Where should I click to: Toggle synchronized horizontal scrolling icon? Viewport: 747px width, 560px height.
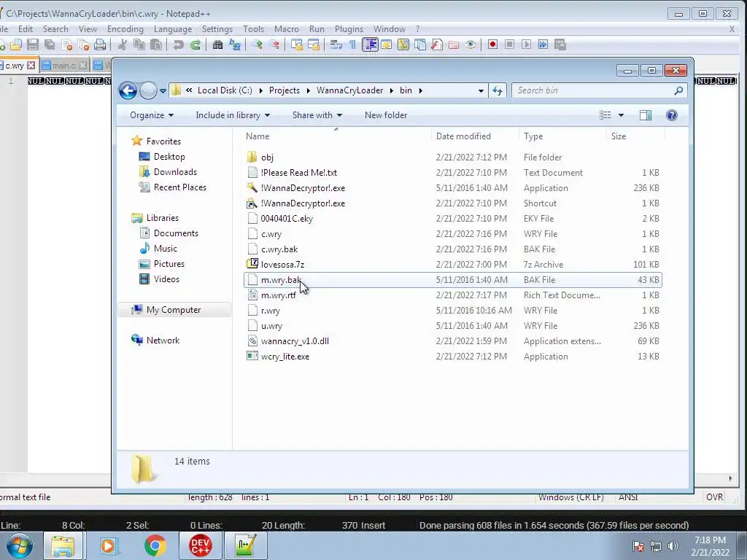(314, 44)
